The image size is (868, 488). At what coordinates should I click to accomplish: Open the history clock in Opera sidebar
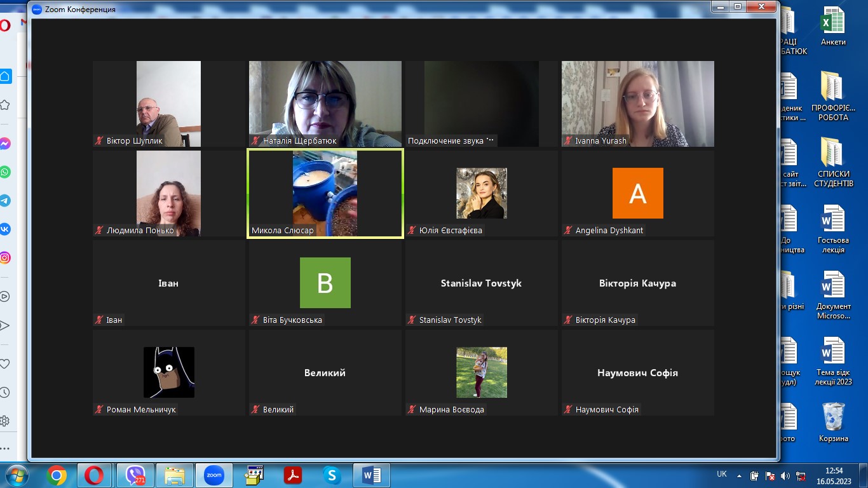5,393
